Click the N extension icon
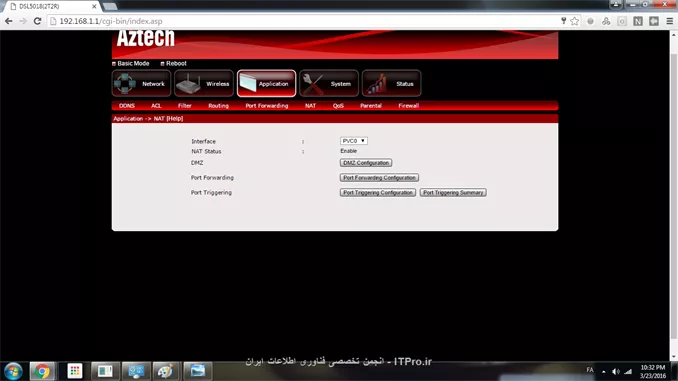 tap(638, 21)
